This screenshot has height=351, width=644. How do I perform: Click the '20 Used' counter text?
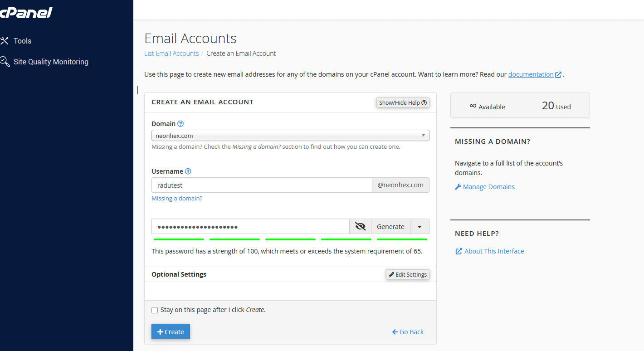point(556,106)
